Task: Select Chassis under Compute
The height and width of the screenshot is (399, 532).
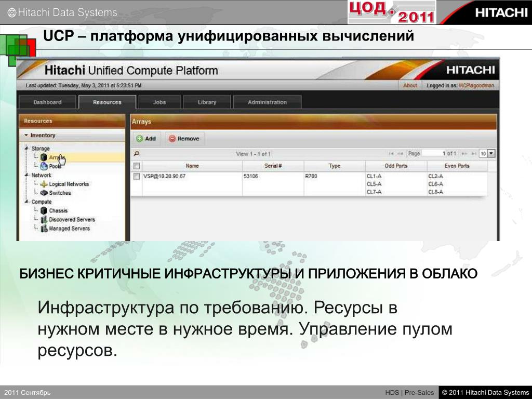Action: tap(58, 210)
